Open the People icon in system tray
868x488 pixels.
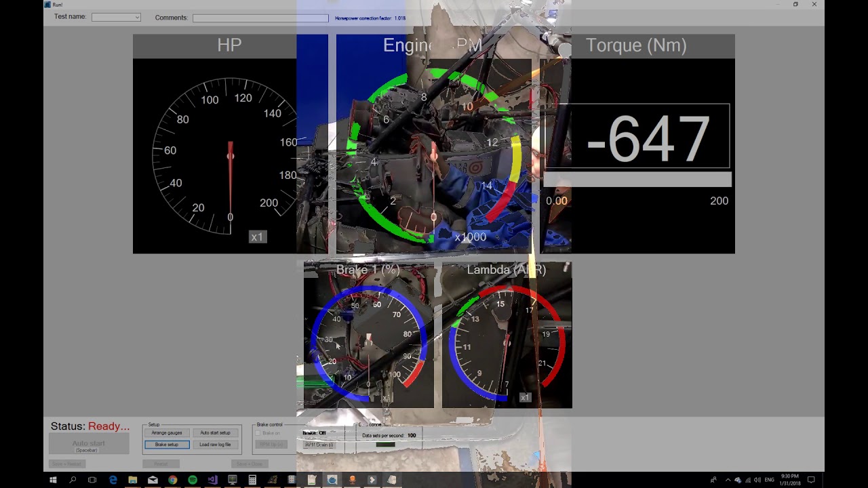point(713,480)
